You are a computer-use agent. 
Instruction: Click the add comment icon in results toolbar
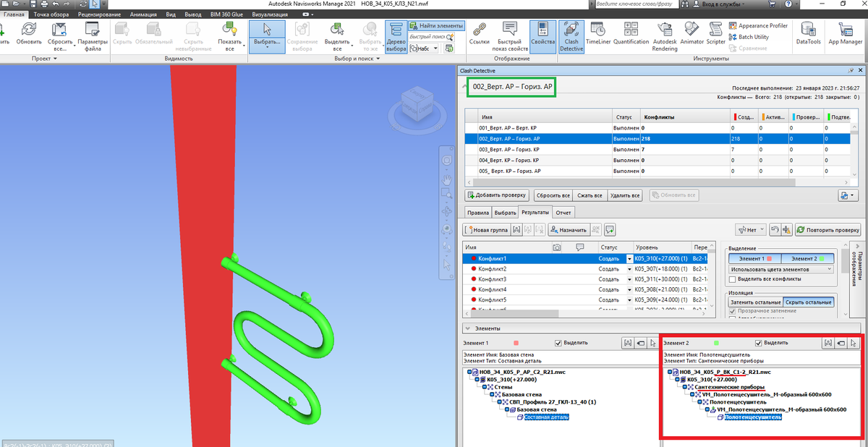point(610,229)
